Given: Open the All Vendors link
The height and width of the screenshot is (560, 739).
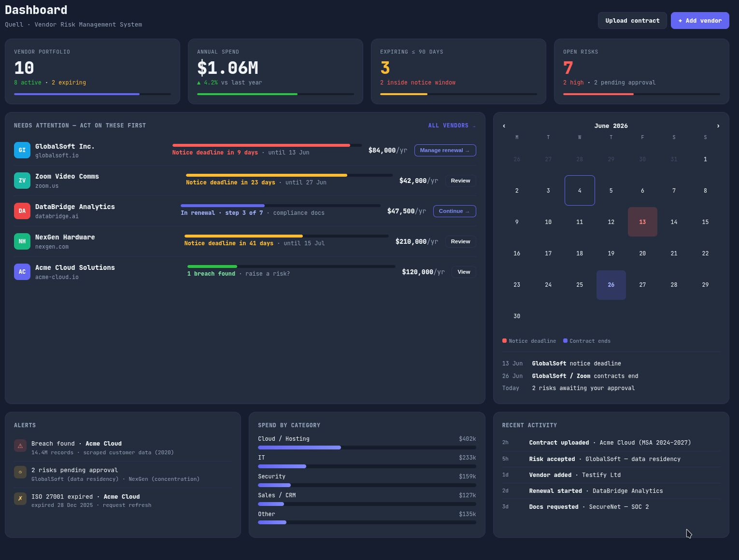Looking at the screenshot, I should (452, 126).
